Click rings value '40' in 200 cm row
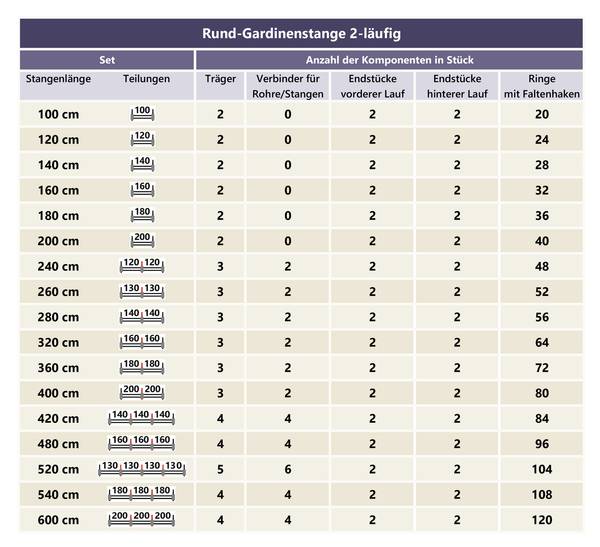 [542, 241]
